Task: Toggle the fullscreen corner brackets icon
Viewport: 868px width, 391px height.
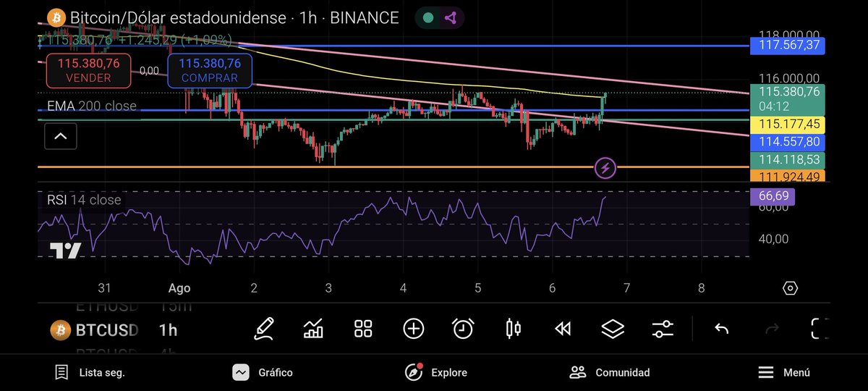Action: (820, 329)
